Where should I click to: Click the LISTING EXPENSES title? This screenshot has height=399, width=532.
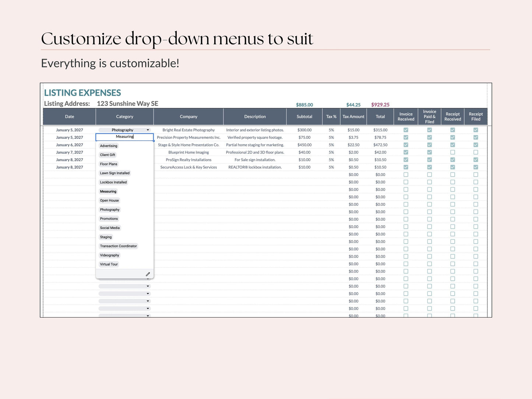pos(82,93)
